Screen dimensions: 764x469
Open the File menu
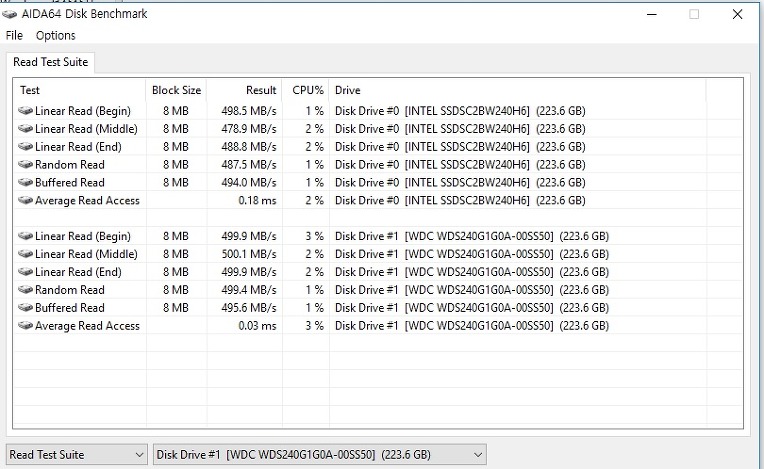[x=14, y=36]
